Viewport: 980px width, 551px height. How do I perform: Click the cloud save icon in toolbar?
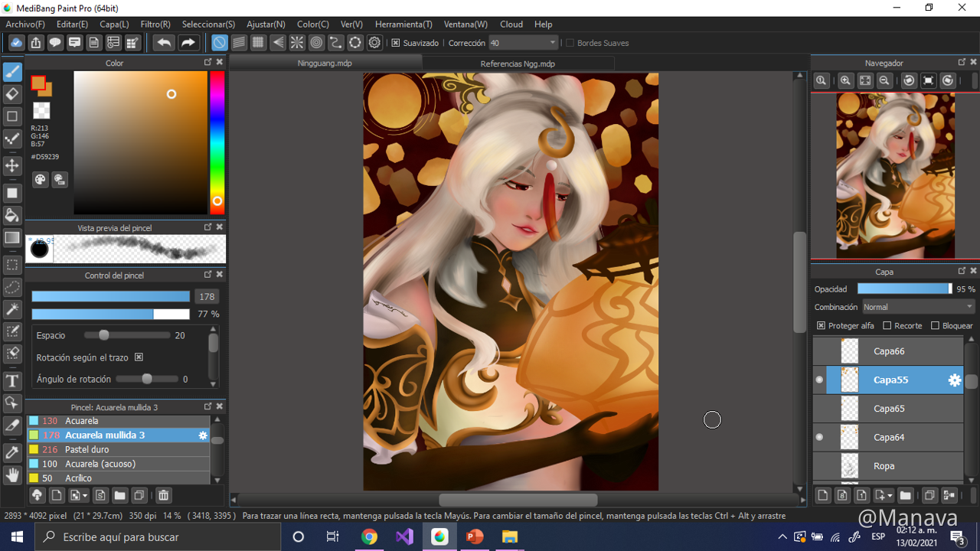tap(16, 43)
